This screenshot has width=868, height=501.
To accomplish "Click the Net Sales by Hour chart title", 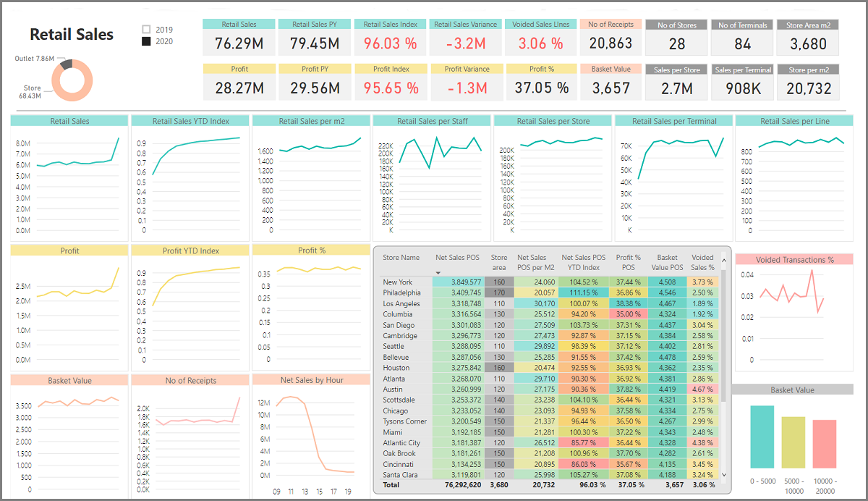I will [x=312, y=380].
